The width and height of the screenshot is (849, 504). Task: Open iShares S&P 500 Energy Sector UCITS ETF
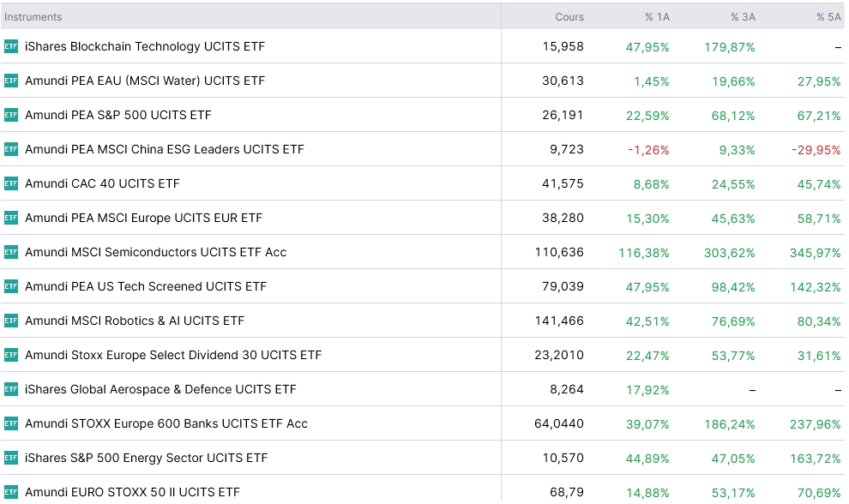click(x=146, y=458)
